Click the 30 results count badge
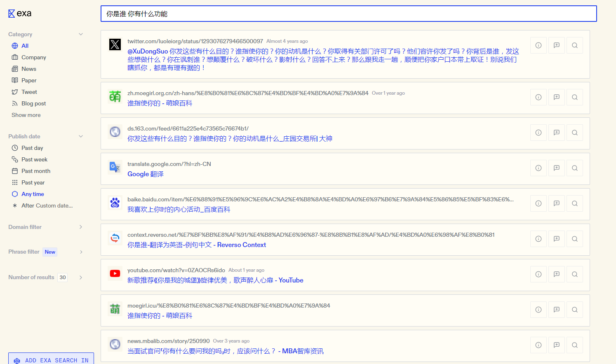 click(x=63, y=277)
